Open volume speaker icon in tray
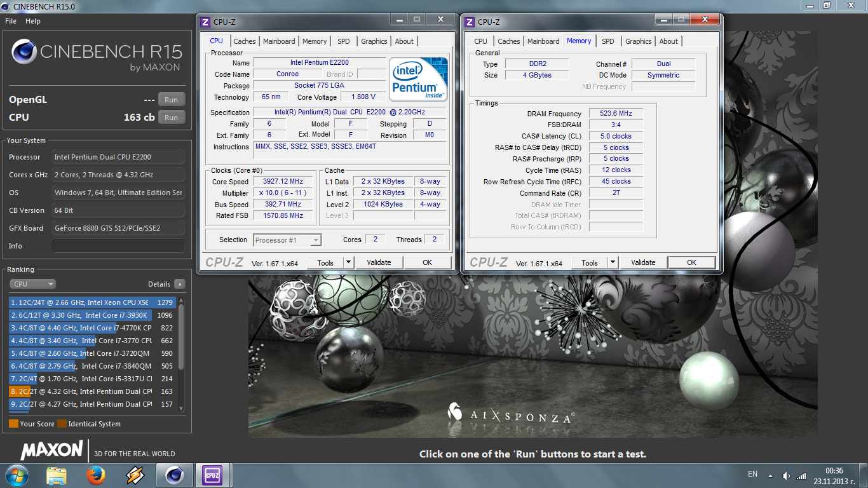The width and height of the screenshot is (868, 488). coord(787,475)
